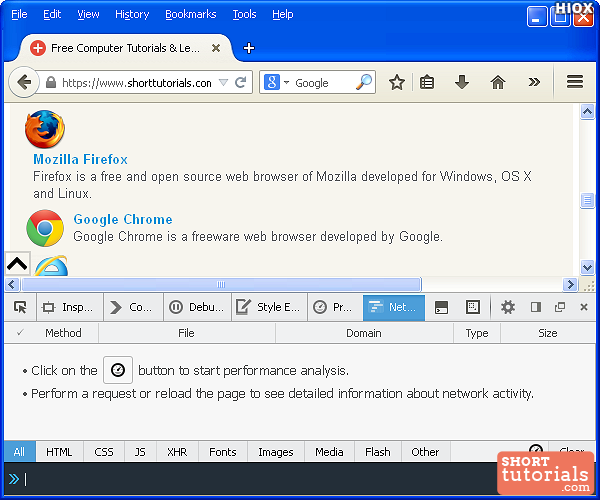Image resolution: width=600 pixels, height=500 pixels.
Task: Toggle responsive design mode icon
Action: coord(473,307)
